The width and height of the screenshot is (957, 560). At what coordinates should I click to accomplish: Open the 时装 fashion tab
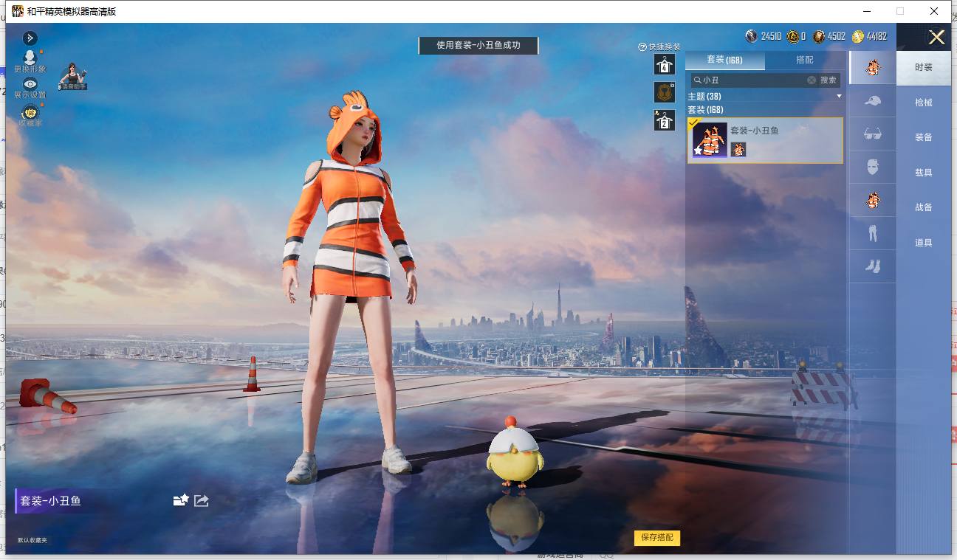[x=924, y=67]
